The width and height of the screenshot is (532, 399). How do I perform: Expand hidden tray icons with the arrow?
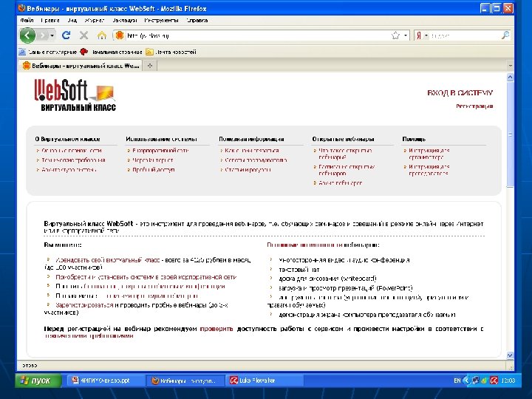[x=466, y=381]
